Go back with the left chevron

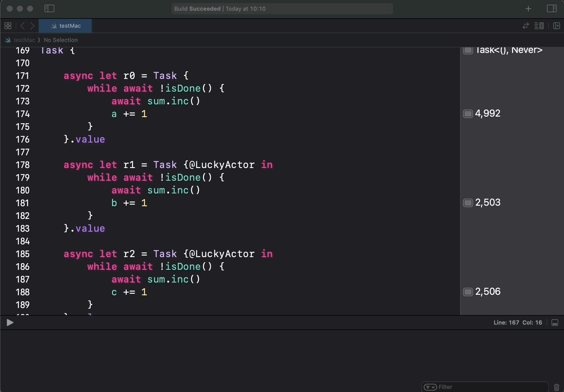tap(22, 26)
